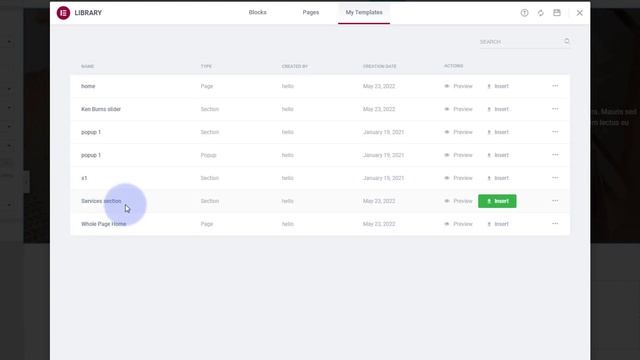Viewport: 640px width, 360px height.
Task: Click the LIBRARY title text
Action: point(88,13)
